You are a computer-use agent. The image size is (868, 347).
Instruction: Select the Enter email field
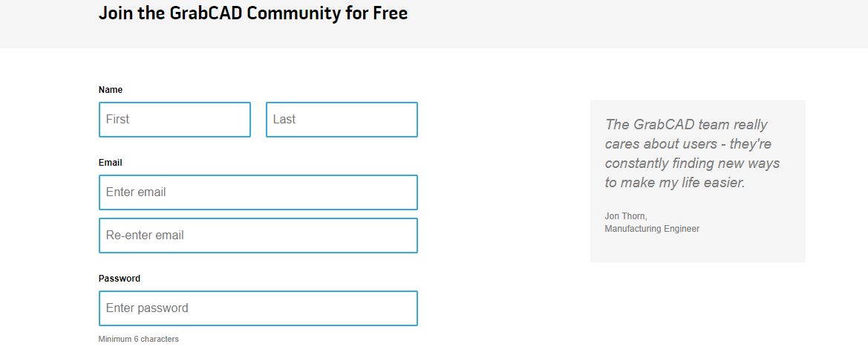click(258, 192)
